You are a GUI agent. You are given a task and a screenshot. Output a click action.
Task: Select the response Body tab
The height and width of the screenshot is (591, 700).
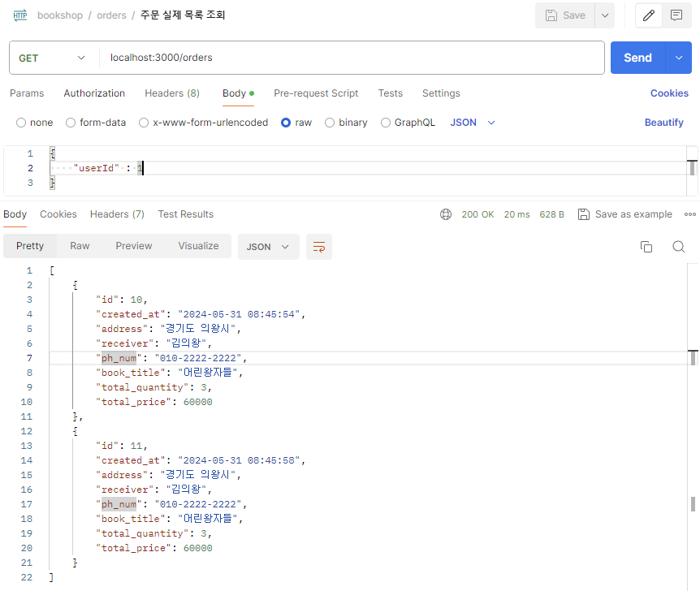pos(15,214)
